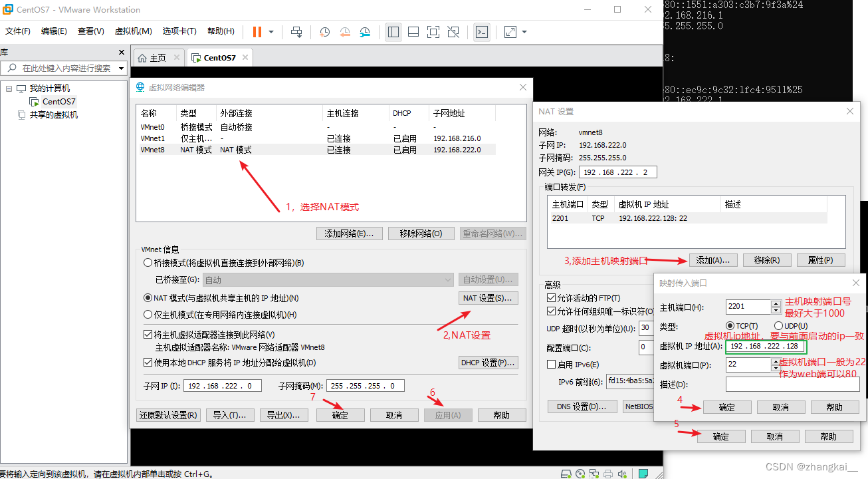This screenshot has height=479, width=868.
Task: Click the 添加网络(E)... button
Action: click(350, 234)
